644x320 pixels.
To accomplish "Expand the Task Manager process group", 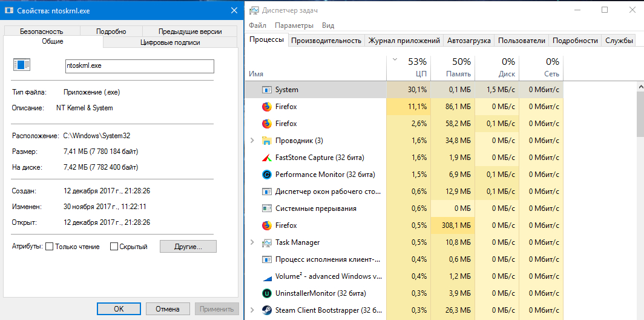I will tap(252, 242).
